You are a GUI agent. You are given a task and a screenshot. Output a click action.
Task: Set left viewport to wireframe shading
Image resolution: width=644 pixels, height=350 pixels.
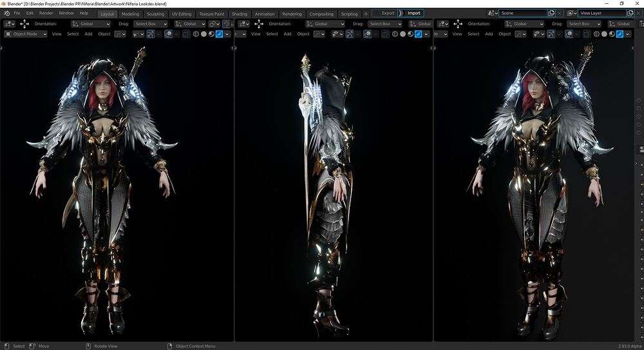(196, 34)
